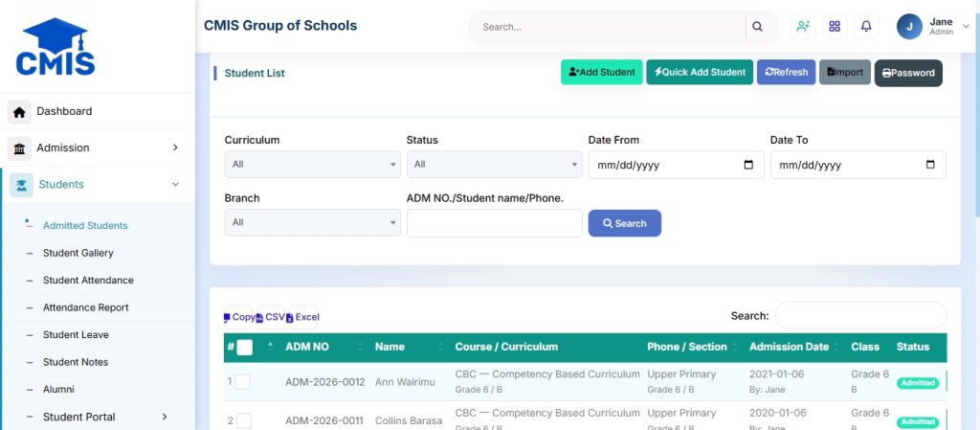The height and width of the screenshot is (430, 980).
Task: Click date 2021-01-06
Action: click(x=777, y=374)
